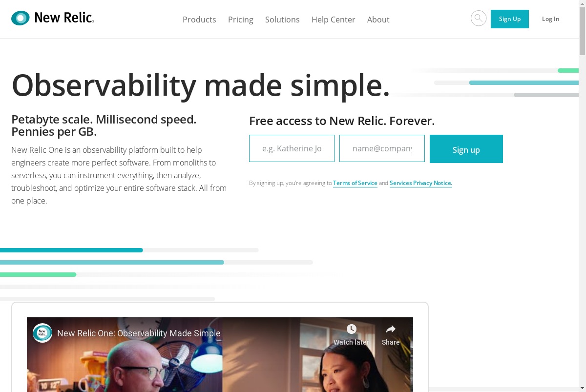Image resolution: width=586 pixels, height=392 pixels.
Task: Click the New Relic logo
Action: pyautogui.click(x=53, y=19)
